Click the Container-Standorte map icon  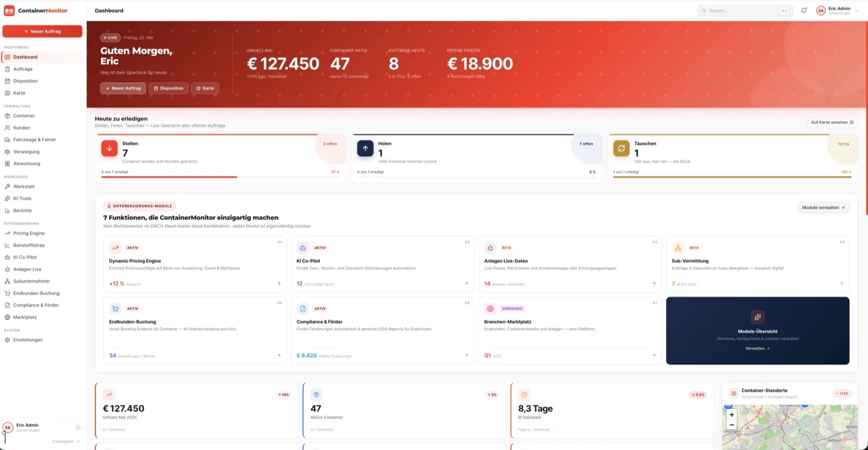(733, 393)
